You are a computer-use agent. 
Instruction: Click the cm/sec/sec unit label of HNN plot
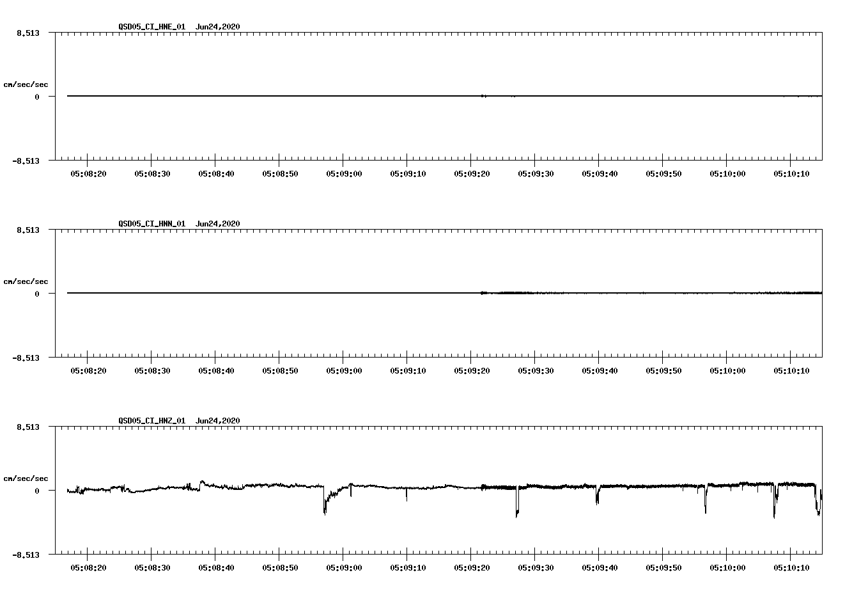coord(26,281)
